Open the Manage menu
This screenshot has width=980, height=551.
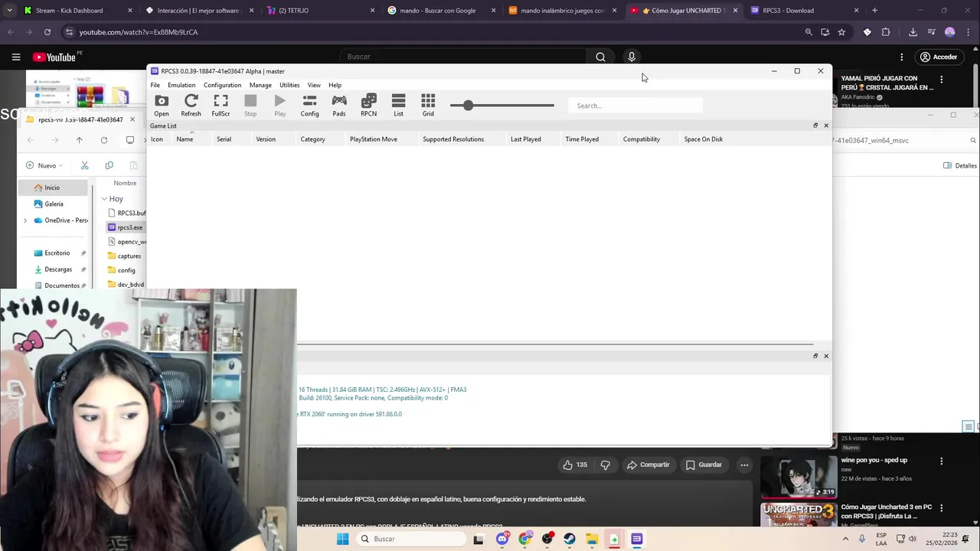[x=260, y=85]
